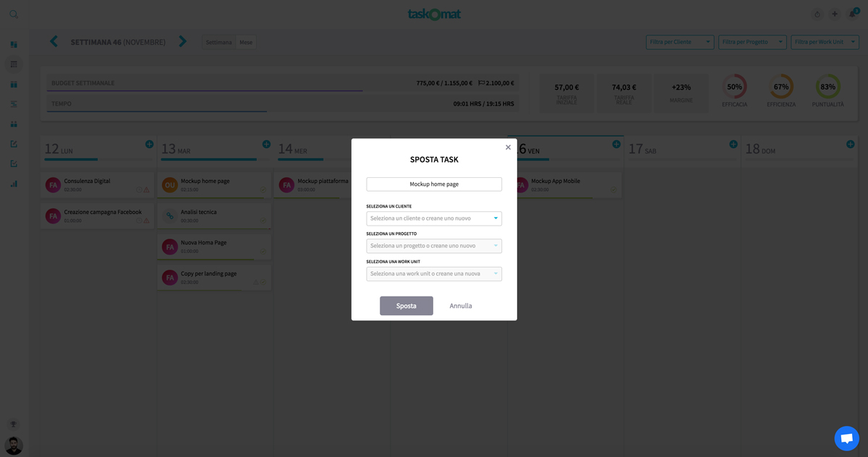The image size is (868, 457).
Task: Toggle the clock icon on Creazione campagna Facebook
Action: click(x=139, y=221)
